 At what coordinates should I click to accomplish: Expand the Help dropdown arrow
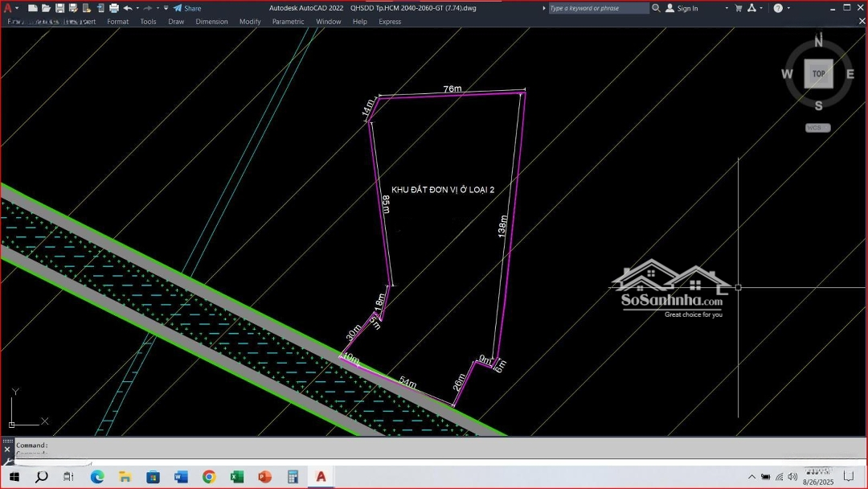point(789,8)
